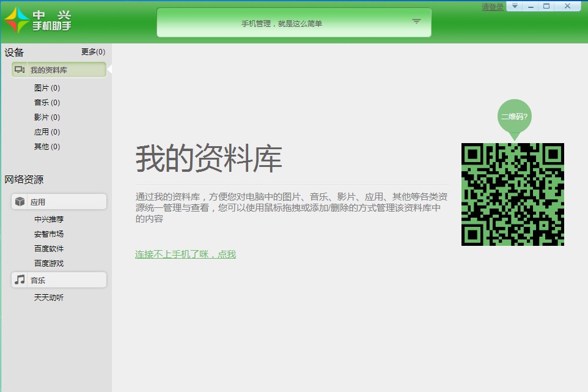This screenshot has width=588, height=392.
Task: Click the 设备 section heading
Action: pos(14,52)
